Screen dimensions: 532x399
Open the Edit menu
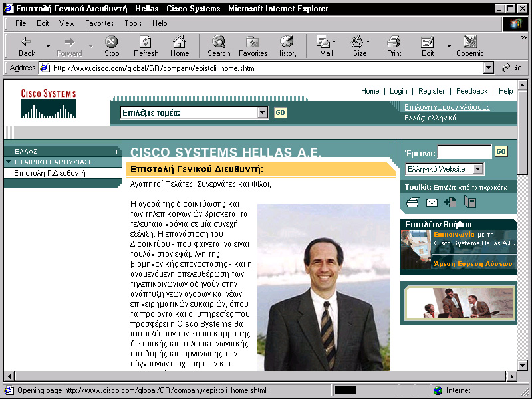click(43, 23)
